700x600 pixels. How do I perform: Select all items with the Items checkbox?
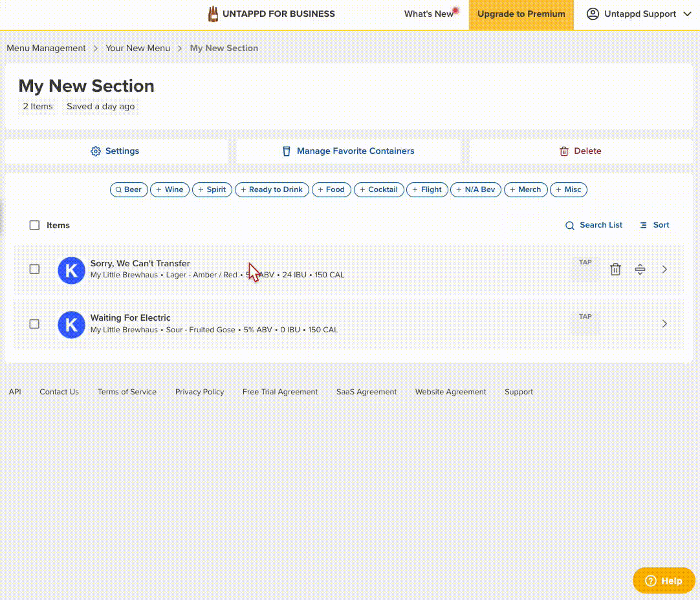tap(34, 225)
